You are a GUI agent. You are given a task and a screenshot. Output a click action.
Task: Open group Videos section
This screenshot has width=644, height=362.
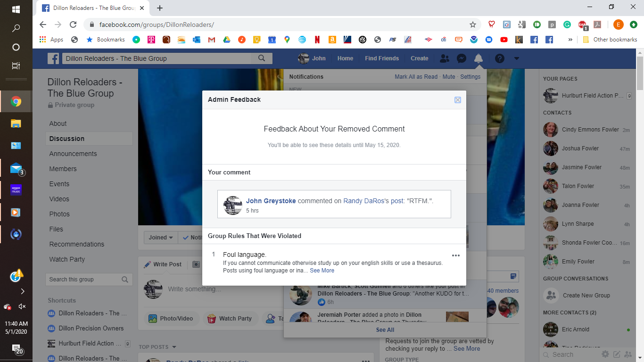pyautogui.click(x=59, y=199)
